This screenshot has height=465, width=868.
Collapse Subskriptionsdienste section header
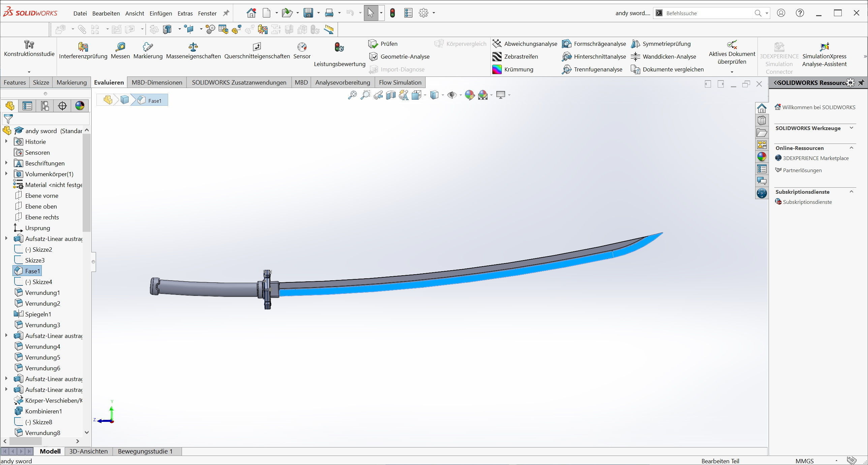[x=851, y=192]
